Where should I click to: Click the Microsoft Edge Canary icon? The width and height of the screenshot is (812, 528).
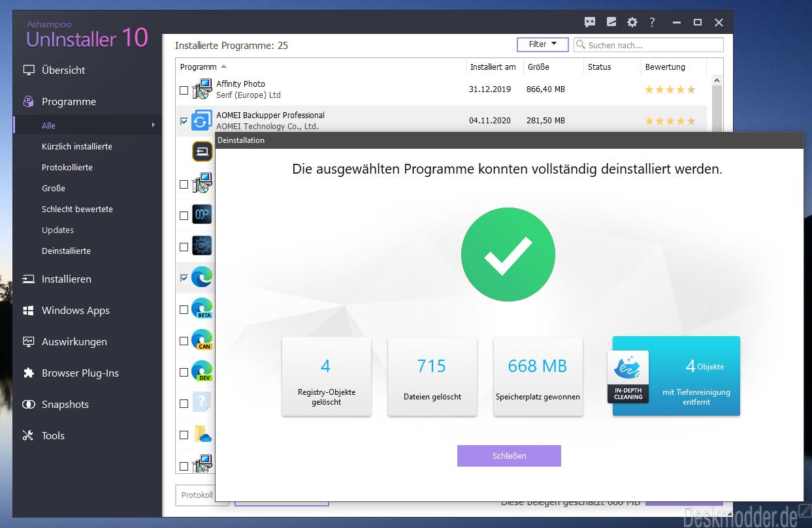point(203,341)
